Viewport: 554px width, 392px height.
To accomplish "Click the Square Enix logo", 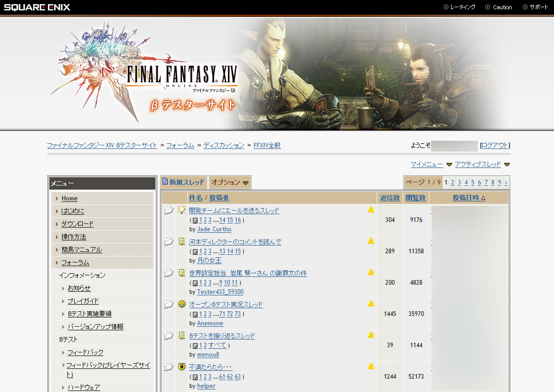I will point(37,7).
